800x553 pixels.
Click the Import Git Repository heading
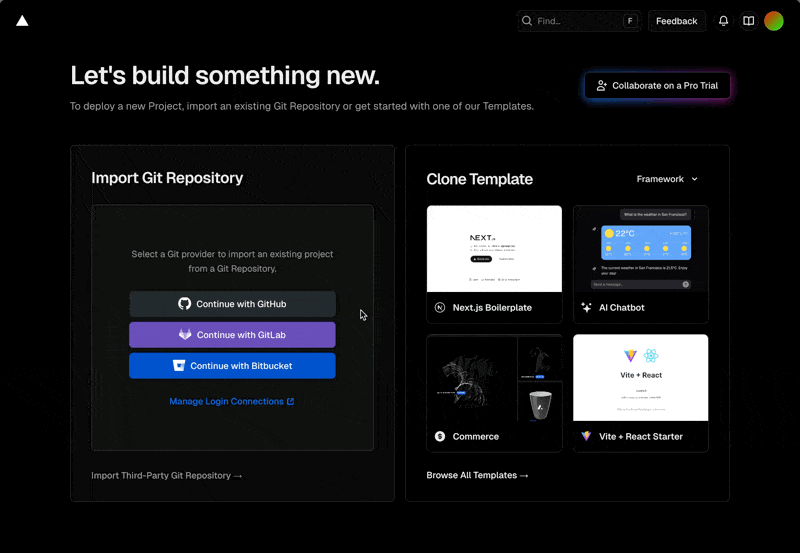pos(167,178)
